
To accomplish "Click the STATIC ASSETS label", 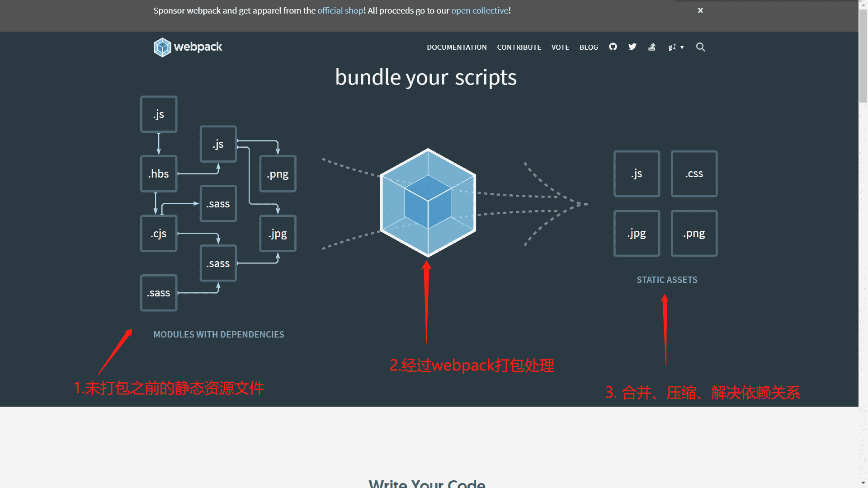I will pos(667,280).
